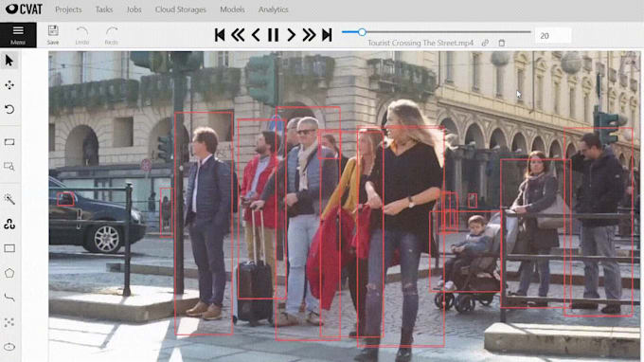Click the frame player slider handle
This screenshot has height=362, width=644.
pos(362,32)
